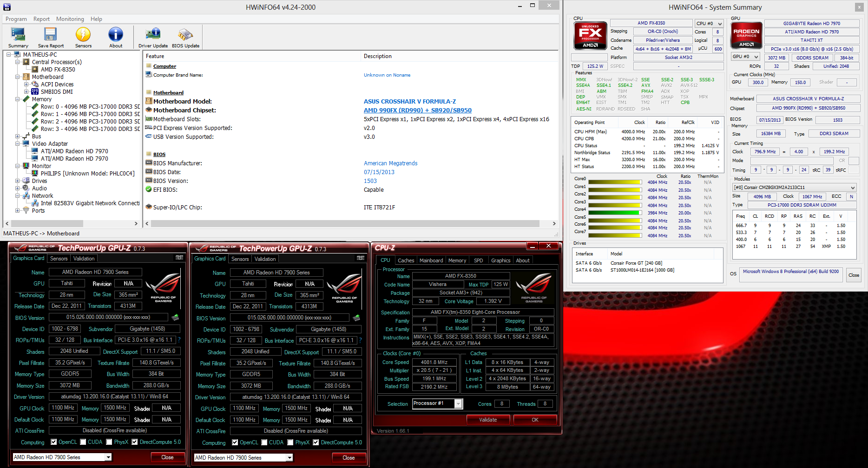The width and height of the screenshot is (868, 468).
Task: Click EFI BIOS green check icon
Action: [x=149, y=189]
